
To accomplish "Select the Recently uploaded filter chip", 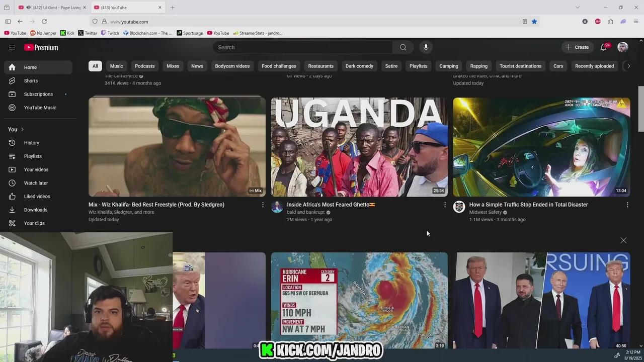I will point(594,66).
